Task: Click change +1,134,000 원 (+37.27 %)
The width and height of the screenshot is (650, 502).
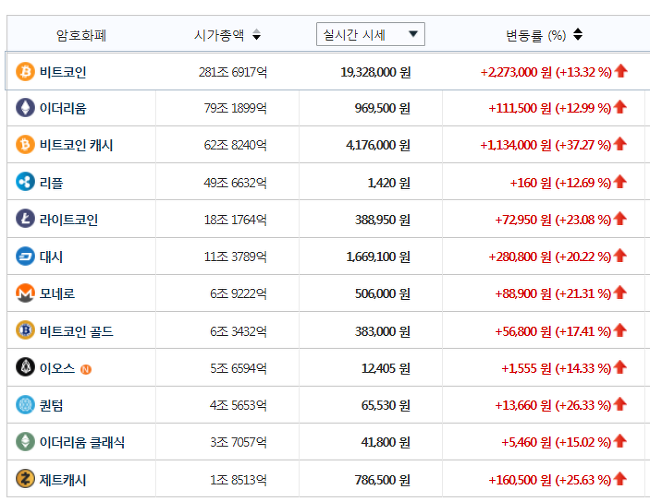Action: [x=546, y=145]
